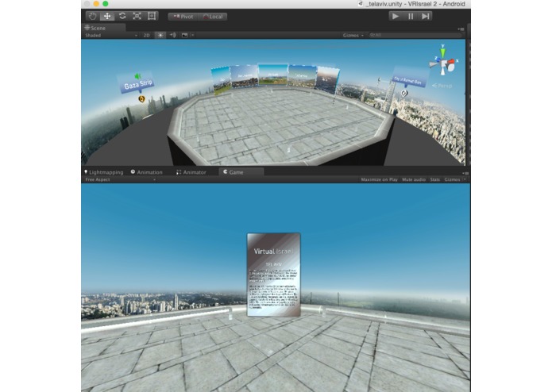Start Play mode
Image resolution: width=552 pixels, height=392 pixels.
point(396,16)
